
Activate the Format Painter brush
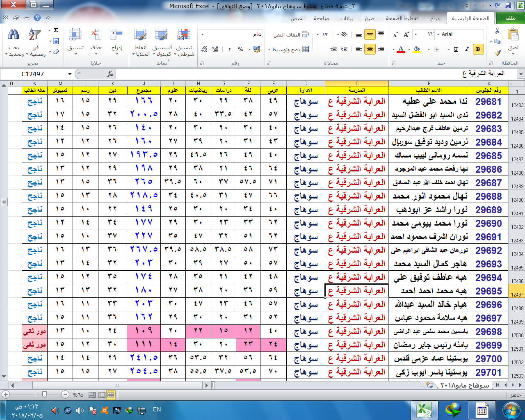pyautogui.click(x=497, y=52)
